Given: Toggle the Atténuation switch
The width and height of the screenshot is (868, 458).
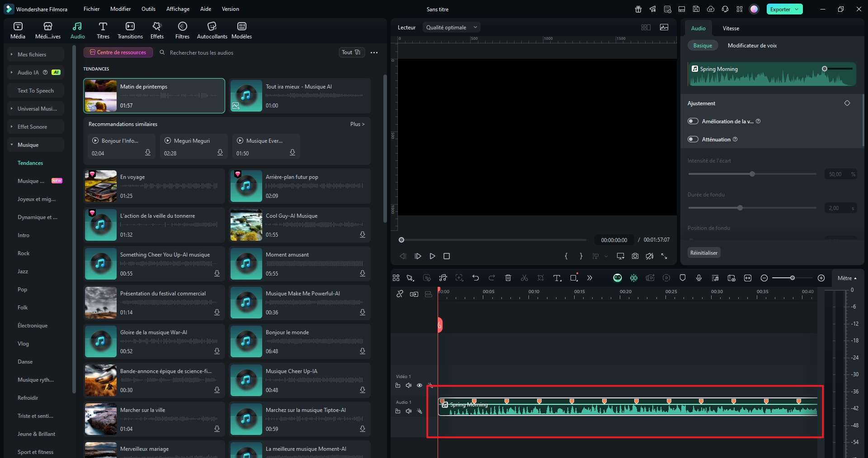Looking at the screenshot, I should 693,139.
